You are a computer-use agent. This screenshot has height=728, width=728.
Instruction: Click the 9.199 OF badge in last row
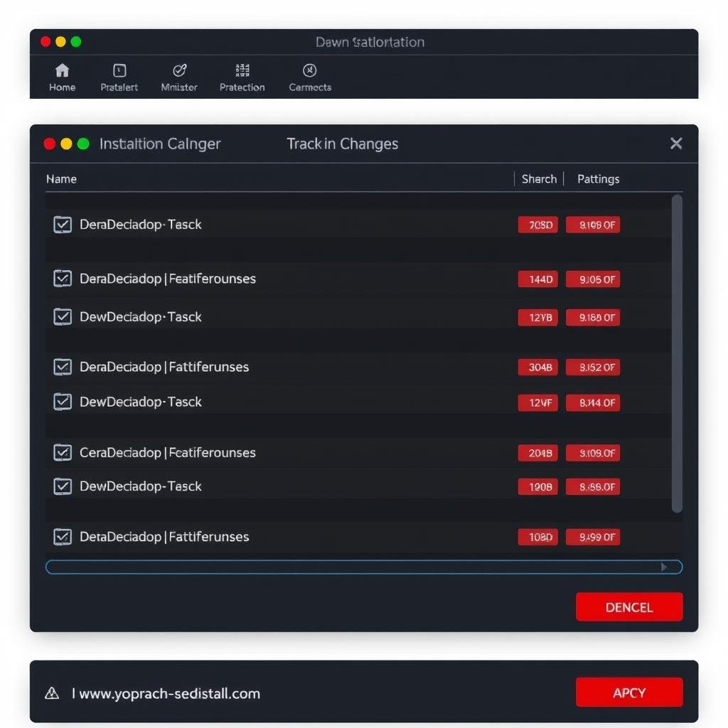[x=593, y=537]
